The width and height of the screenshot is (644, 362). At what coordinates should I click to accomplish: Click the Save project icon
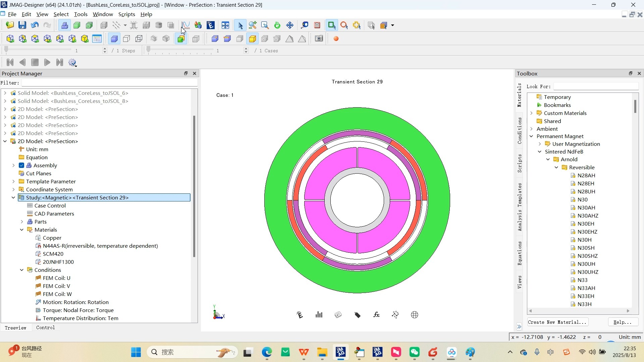22,25
